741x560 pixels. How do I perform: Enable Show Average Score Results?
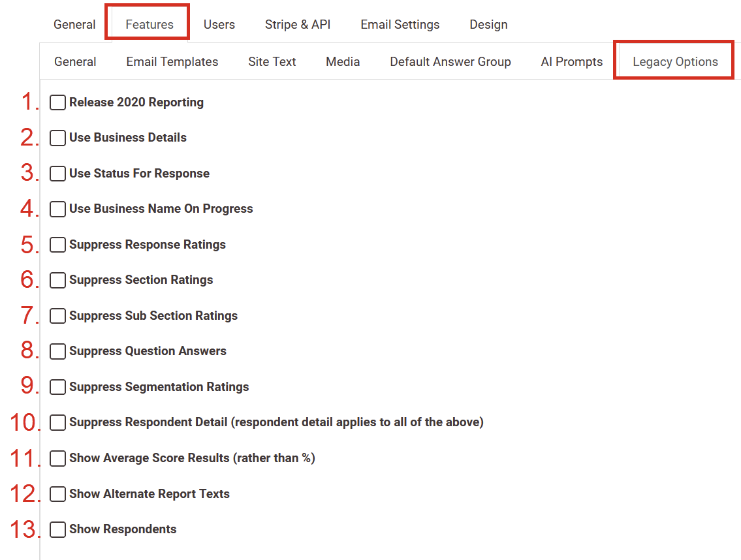(x=58, y=458)
